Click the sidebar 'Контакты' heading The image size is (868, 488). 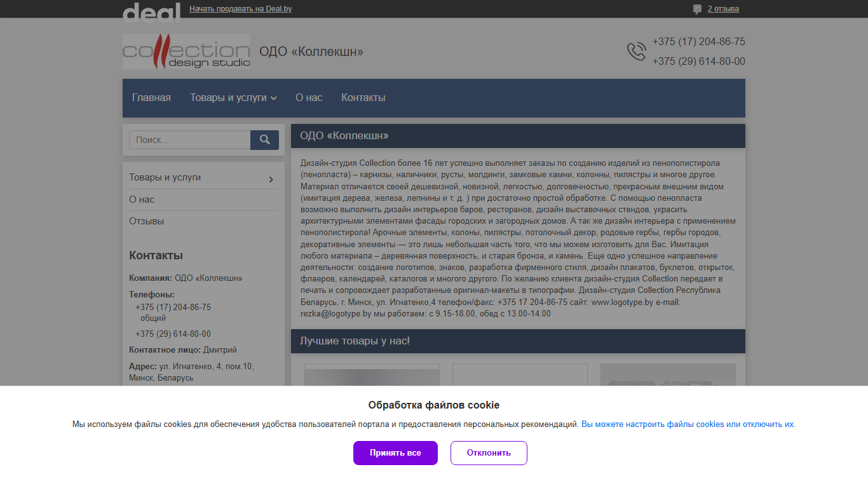click(x=156, y=255)
